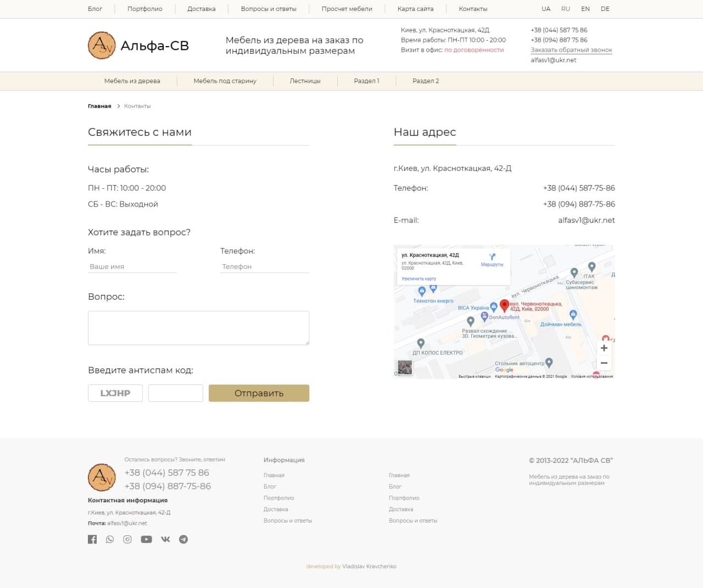This screenshot has width=703, height=588.
Task: Open Главная in footer Информация column
Action: 274,475
